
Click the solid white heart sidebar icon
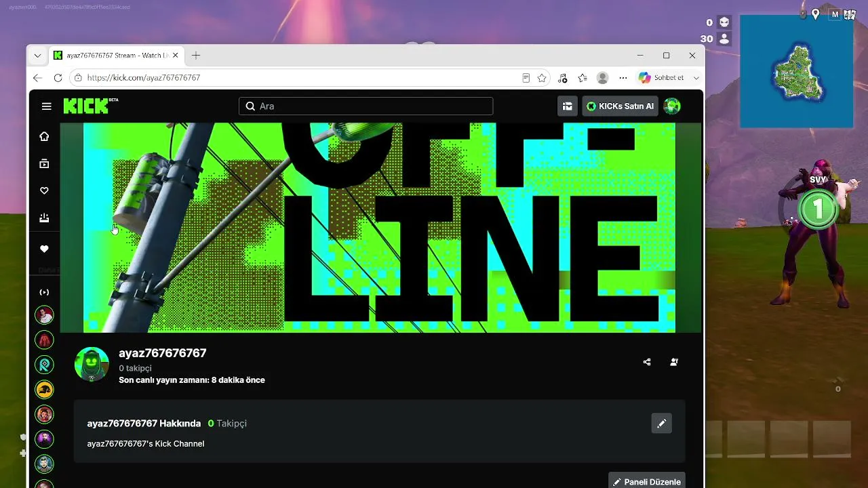[x=44, y=249]
